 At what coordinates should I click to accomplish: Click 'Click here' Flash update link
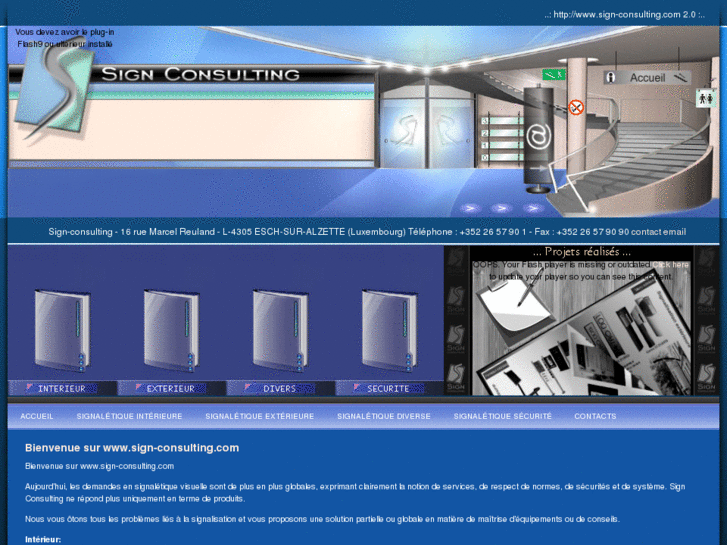pyautogui.click(x=670, y=265)
